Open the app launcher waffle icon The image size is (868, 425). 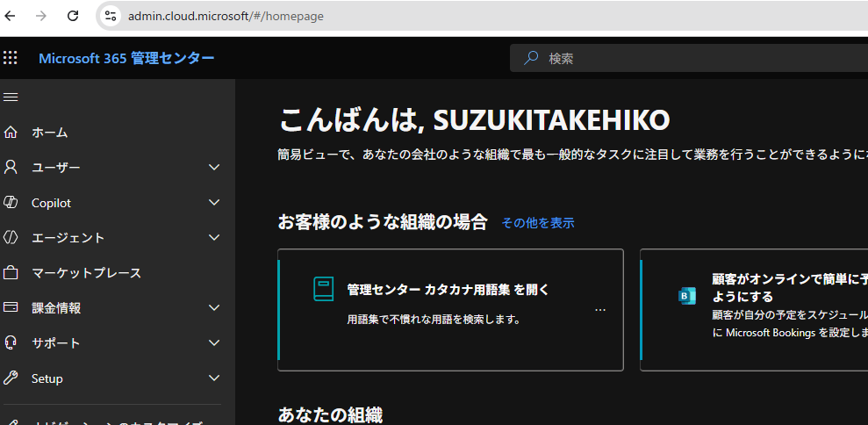click(x=10, y=58)
